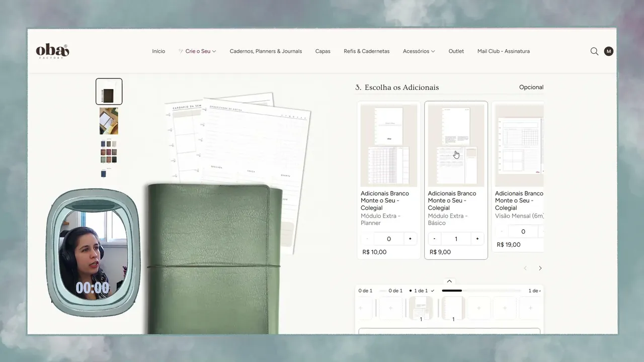Click the R$ 9,00 price
This screenshot has width=644, height=362.
click(440, 252)
